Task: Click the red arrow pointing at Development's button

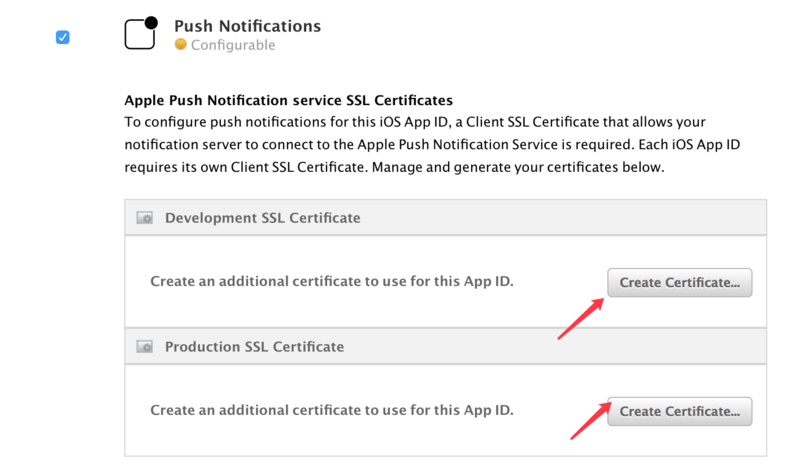Action: click(x=581, y=319)
